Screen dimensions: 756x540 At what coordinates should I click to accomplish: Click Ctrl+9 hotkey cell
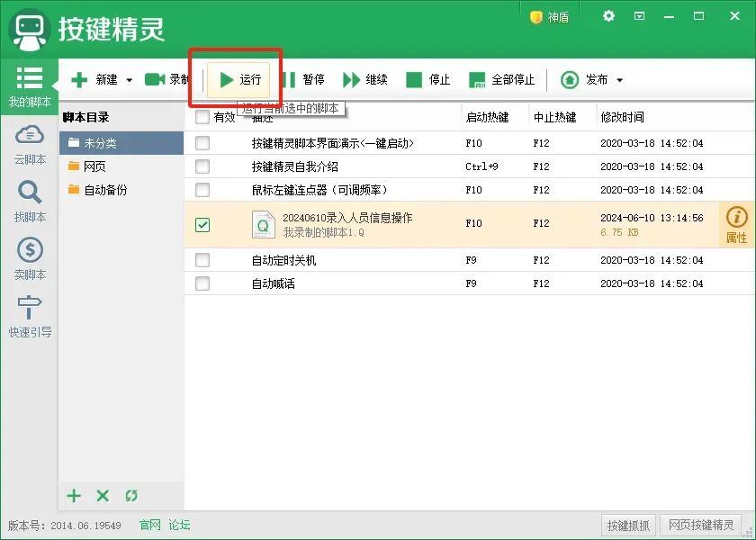tap(481, 166)
